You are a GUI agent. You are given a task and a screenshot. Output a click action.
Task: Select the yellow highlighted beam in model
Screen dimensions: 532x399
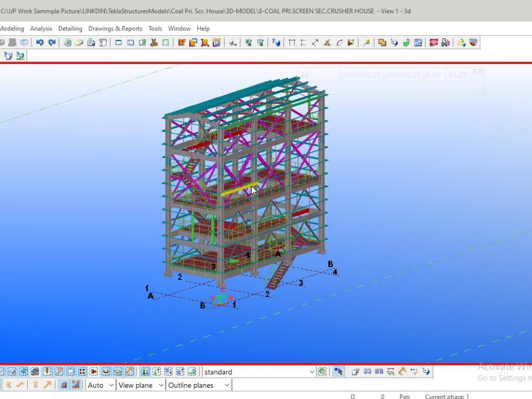239,189
